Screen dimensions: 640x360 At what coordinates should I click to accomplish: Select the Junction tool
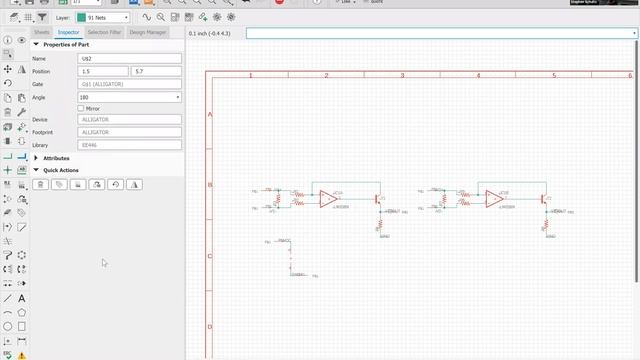(x=7, y=170)
